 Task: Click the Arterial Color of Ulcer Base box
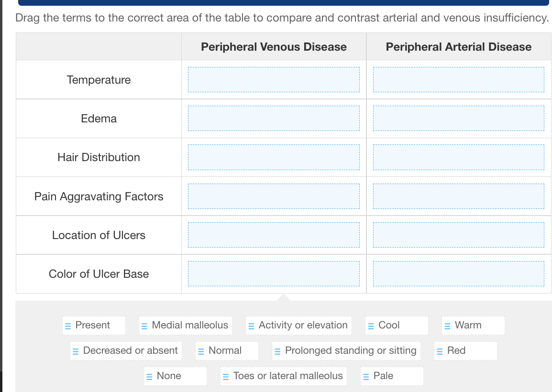tap(459, 273)
